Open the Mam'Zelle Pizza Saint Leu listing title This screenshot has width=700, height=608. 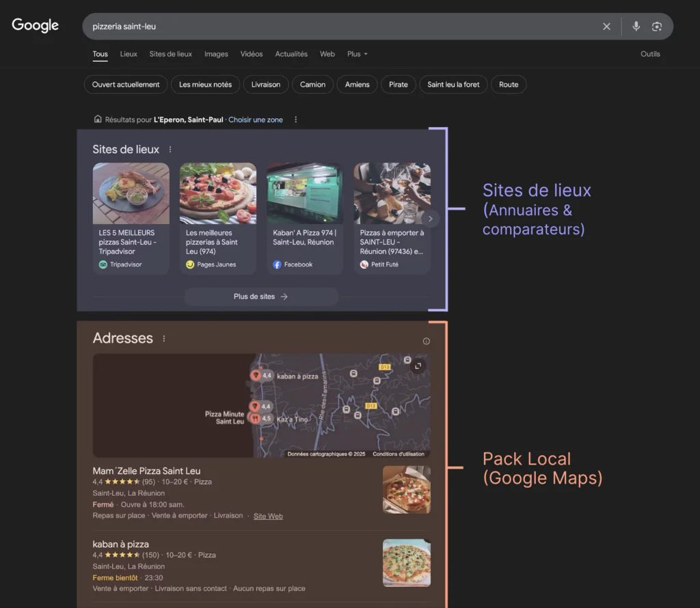(146, 471)
